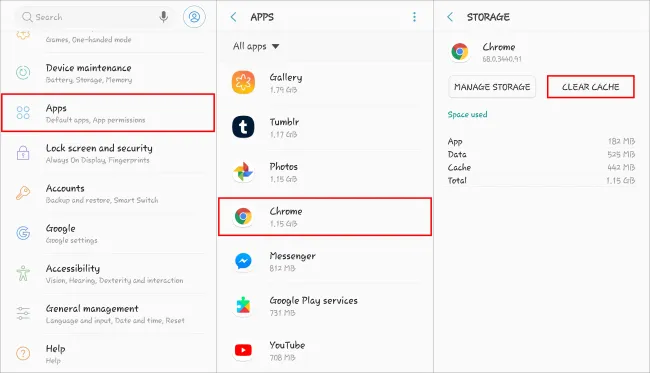Tap the App 182 MB row
Image resolution: width=650 pixels, height=373 pixels.
point(541,141)
